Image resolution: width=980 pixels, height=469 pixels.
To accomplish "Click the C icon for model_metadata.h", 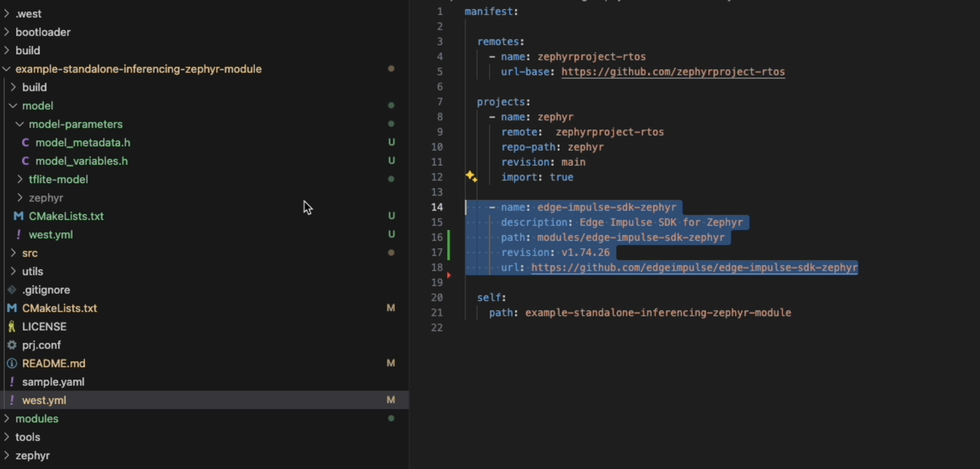I will [25, 143].
